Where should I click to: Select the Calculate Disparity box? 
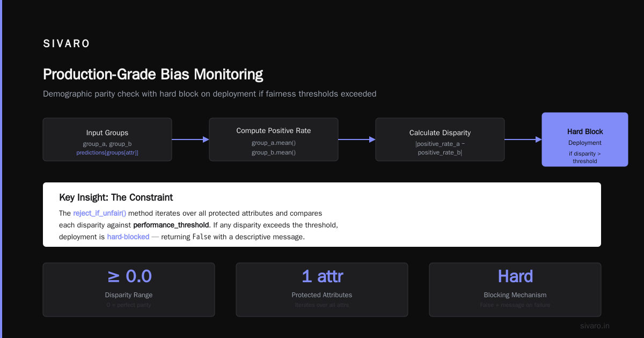click(x=440, y=139)
